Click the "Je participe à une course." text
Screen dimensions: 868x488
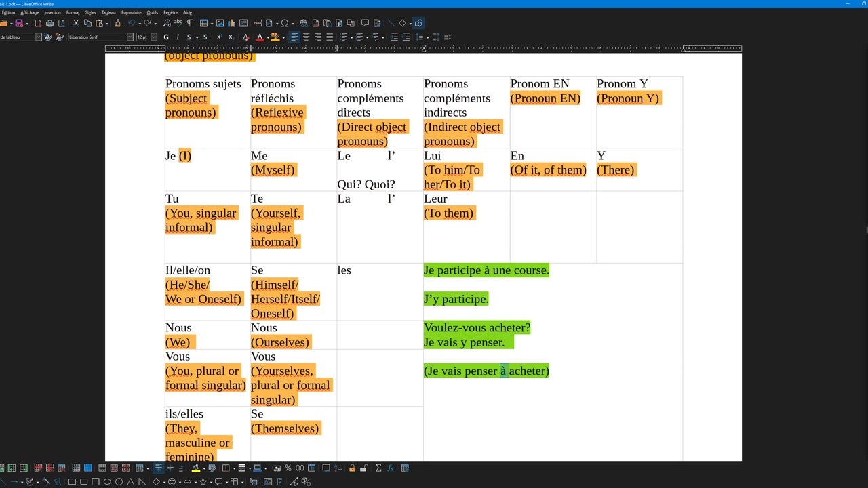(486, 270)
